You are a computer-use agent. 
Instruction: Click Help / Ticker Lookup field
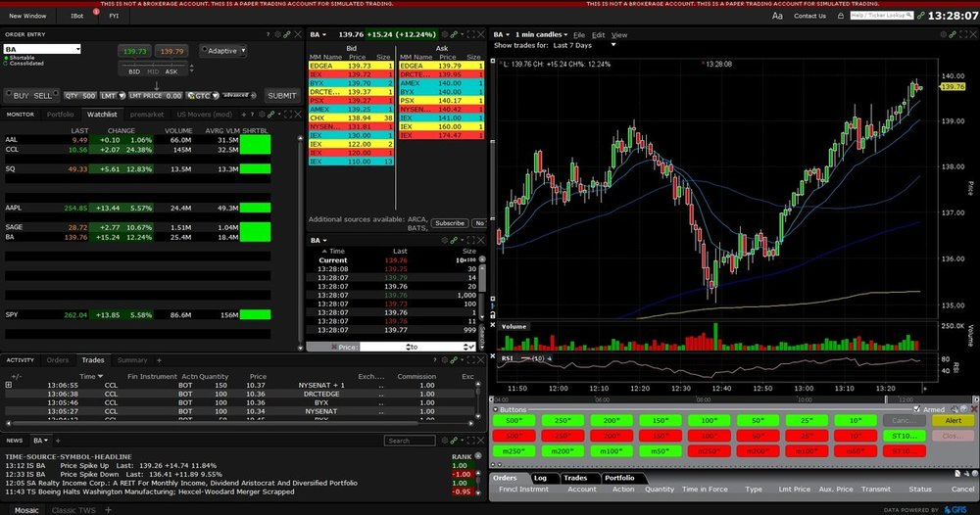point(881,15)
